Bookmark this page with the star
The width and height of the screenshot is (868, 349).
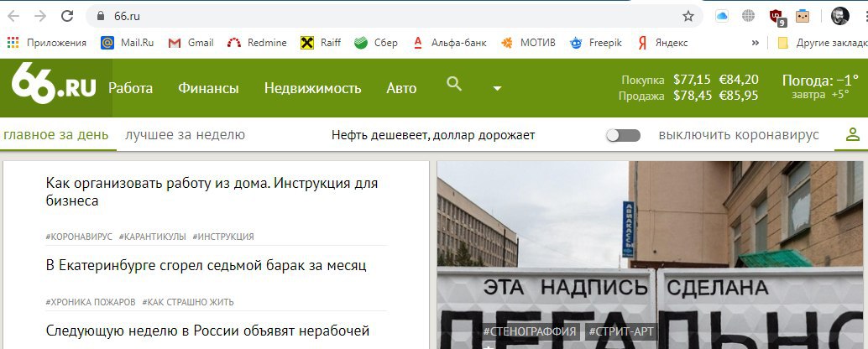tap(688, 16)
